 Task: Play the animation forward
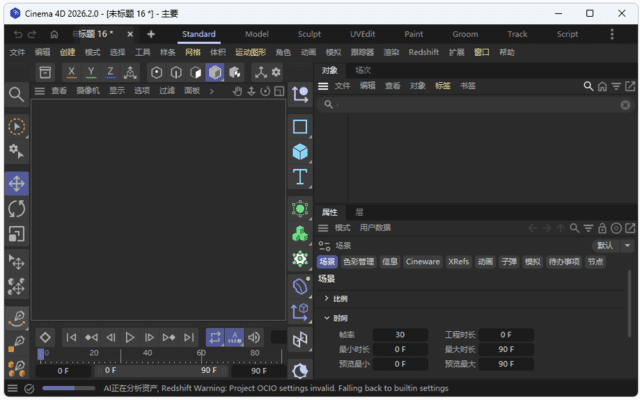click(x=130, y=338)
